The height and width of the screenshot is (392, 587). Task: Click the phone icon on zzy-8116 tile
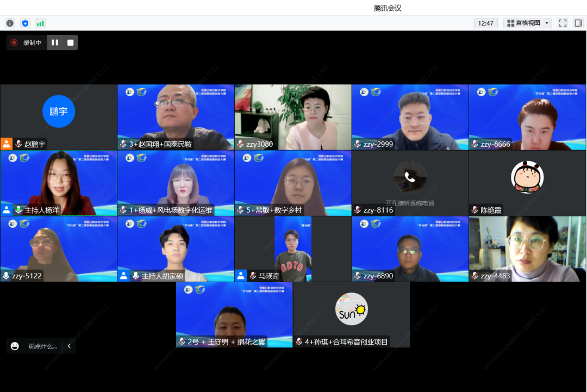point(410,177)
